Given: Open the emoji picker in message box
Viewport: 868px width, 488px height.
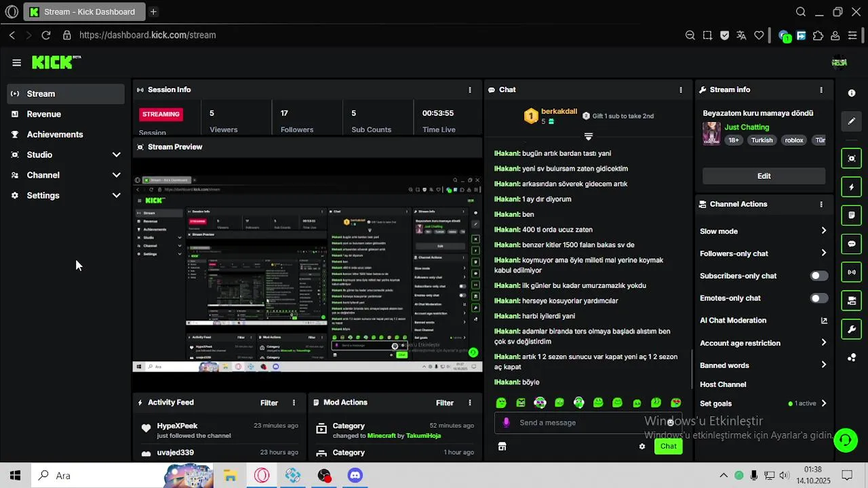Looking at the screenshot, I should 670,422.
